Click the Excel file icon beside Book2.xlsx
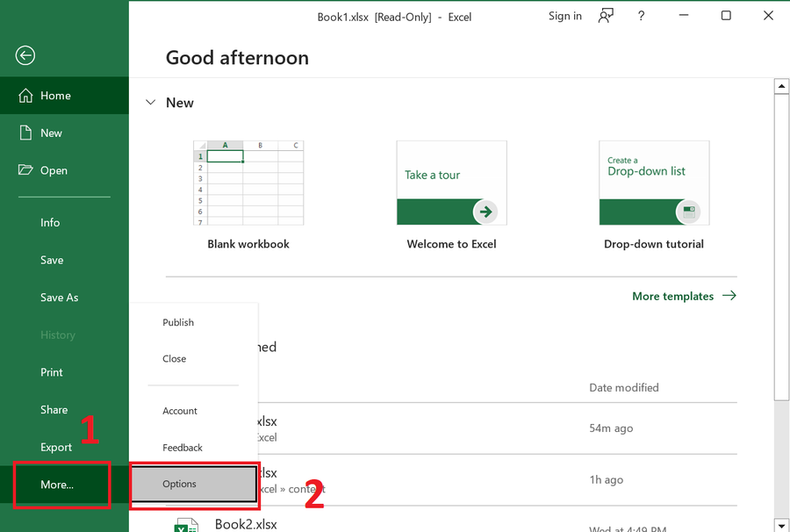The height and width of the screenshot is (532, 790). pos(186,526)
